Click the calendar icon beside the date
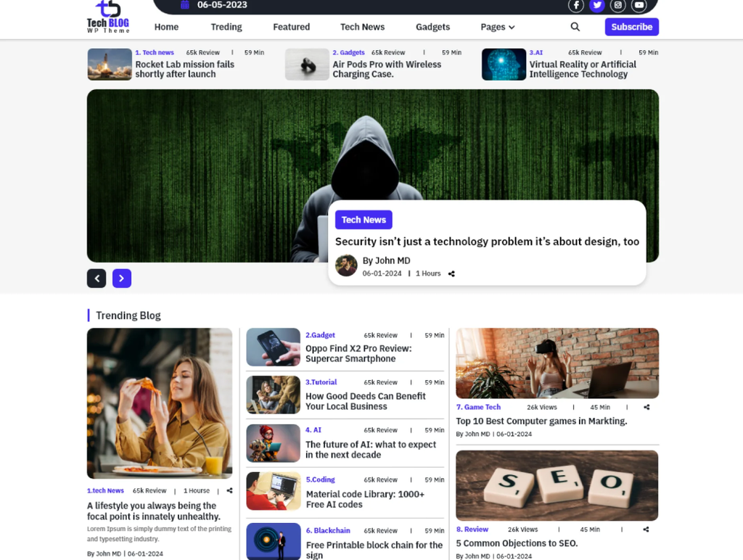The image size is (743, 560). point(185,5)
